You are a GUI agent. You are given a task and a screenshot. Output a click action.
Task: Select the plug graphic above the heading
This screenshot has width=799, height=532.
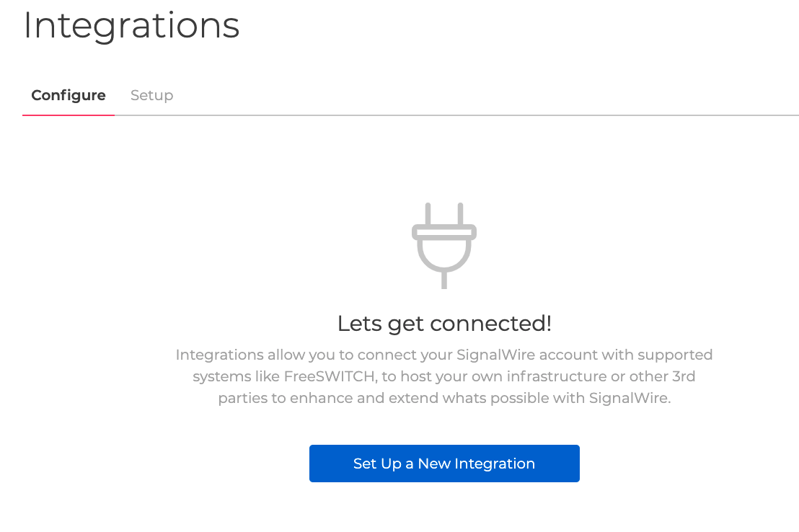[x=444, y=245]
